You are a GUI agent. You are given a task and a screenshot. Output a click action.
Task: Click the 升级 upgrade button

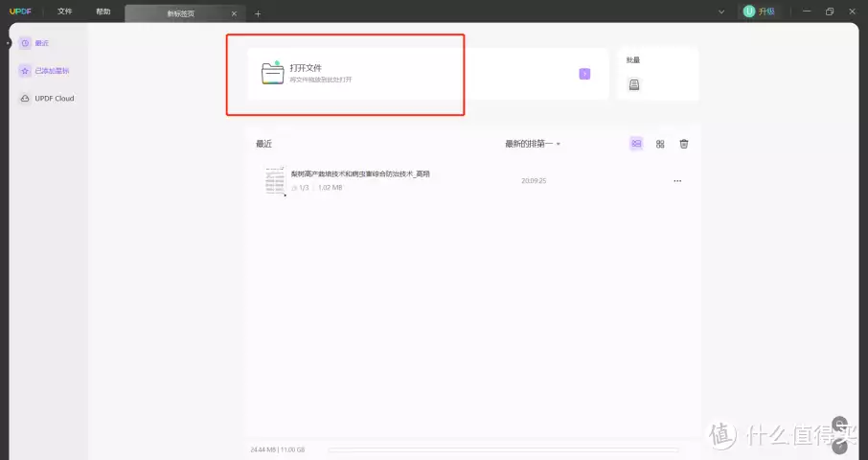(x=766, y=11)
